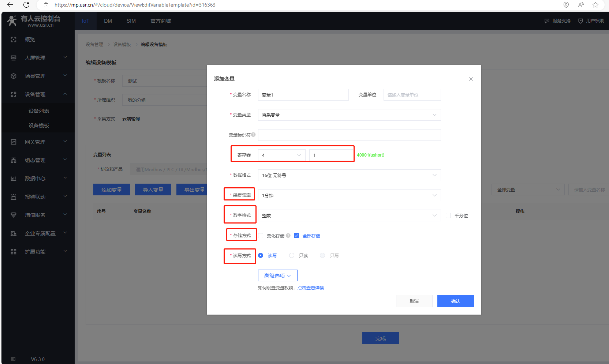The width and height of the screenshot is (609, 364).
Task: Enable the 千分位 checkbox
Action: point(448,215)
